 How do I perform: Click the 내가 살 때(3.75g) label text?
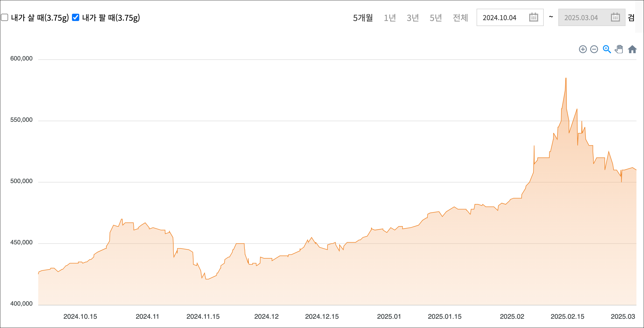[40, 18]
